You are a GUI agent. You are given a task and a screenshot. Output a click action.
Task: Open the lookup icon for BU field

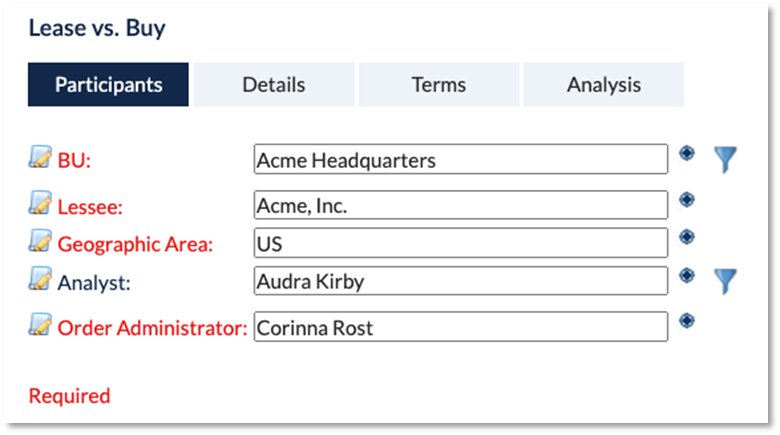click(x=687, y=153)
